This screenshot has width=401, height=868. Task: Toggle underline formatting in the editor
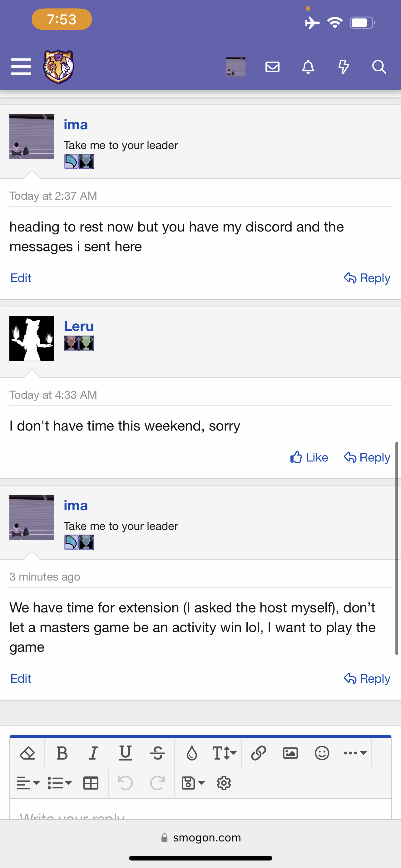(126, 753)
